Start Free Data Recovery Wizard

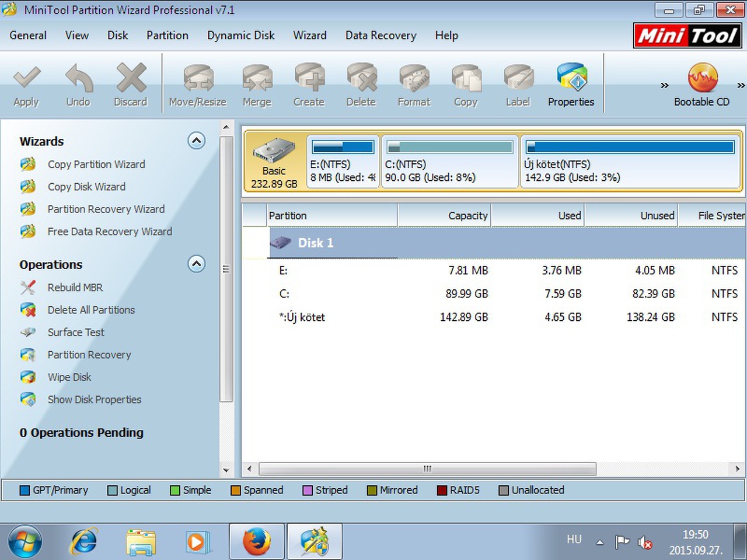pos(110,232)
